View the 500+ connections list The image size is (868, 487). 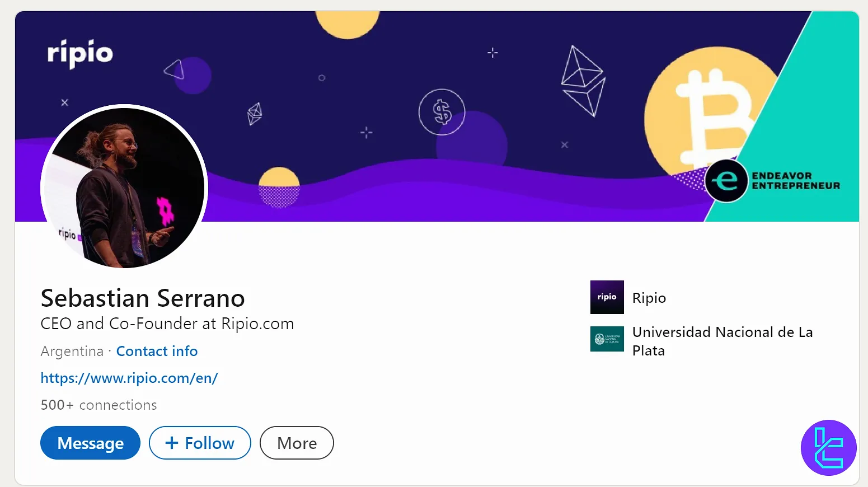pyautogui.click(x=98, y=404)
